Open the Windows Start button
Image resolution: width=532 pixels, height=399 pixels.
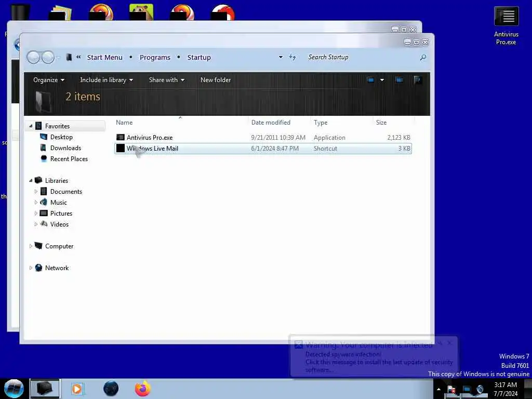(x=14, y=389)
